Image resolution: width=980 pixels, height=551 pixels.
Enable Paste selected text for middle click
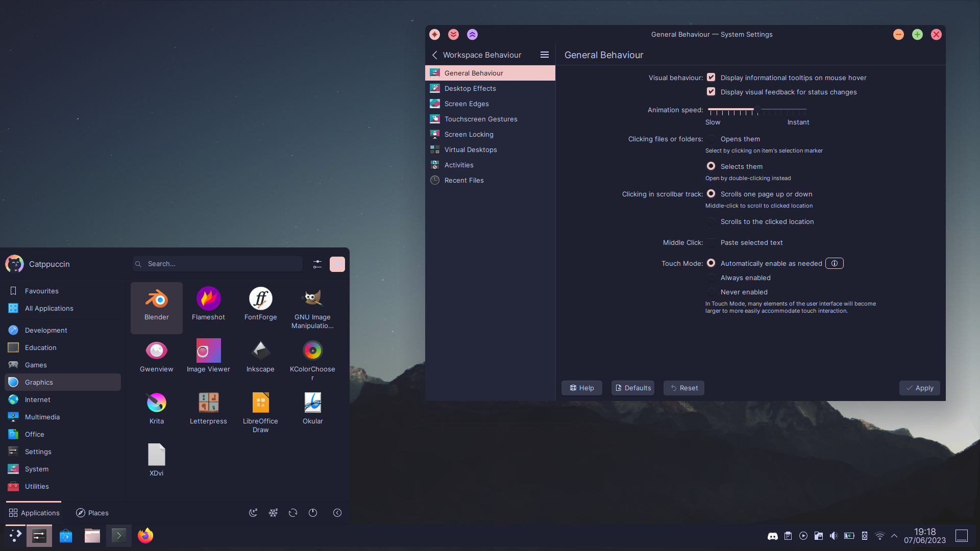click(x=711, y=243)
